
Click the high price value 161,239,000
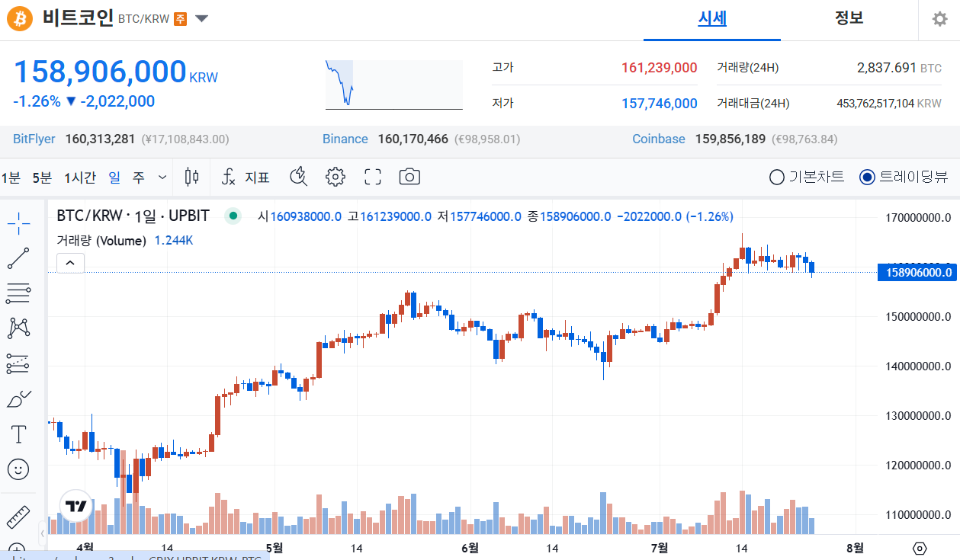pyautogui.click(x=659, y=68)
